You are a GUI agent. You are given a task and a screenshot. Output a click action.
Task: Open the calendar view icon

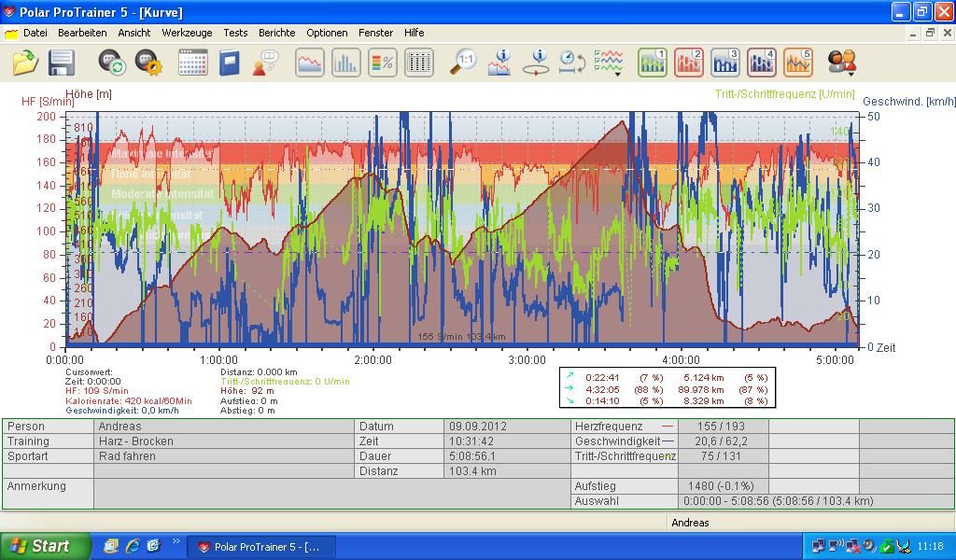[x=192, y=63]
